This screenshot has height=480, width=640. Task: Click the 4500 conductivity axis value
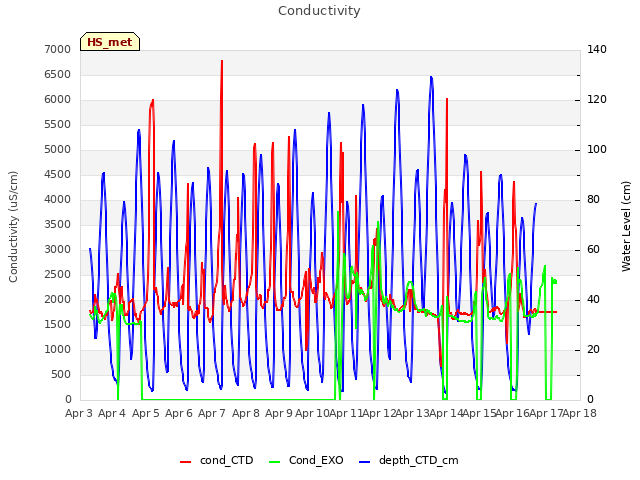click(x=58, y=175)
